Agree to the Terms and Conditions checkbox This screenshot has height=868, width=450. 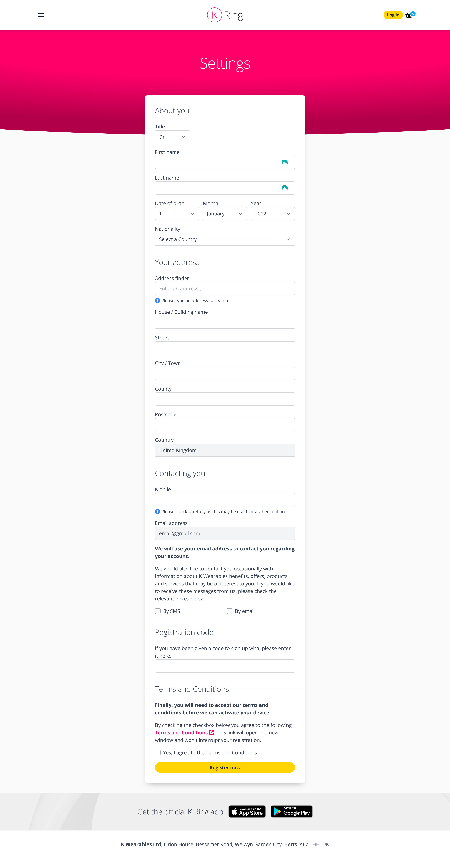coord(158,753)
